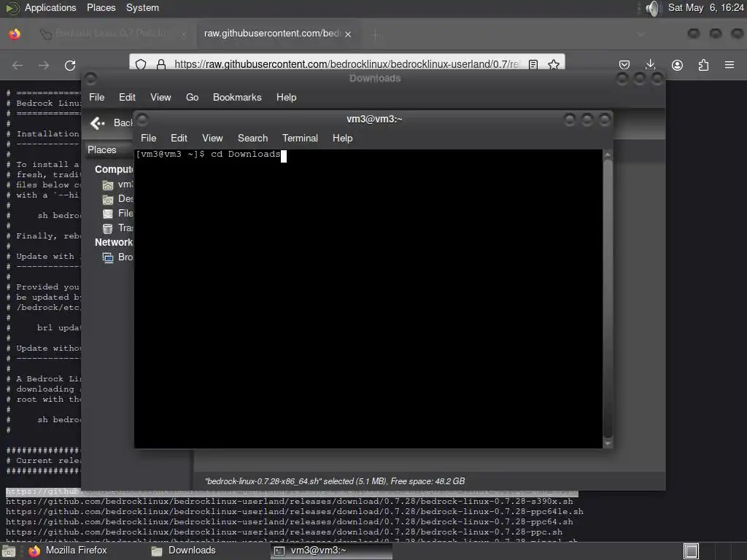Click the Firefox logo icon in browser titlebar

coord(15,34)
